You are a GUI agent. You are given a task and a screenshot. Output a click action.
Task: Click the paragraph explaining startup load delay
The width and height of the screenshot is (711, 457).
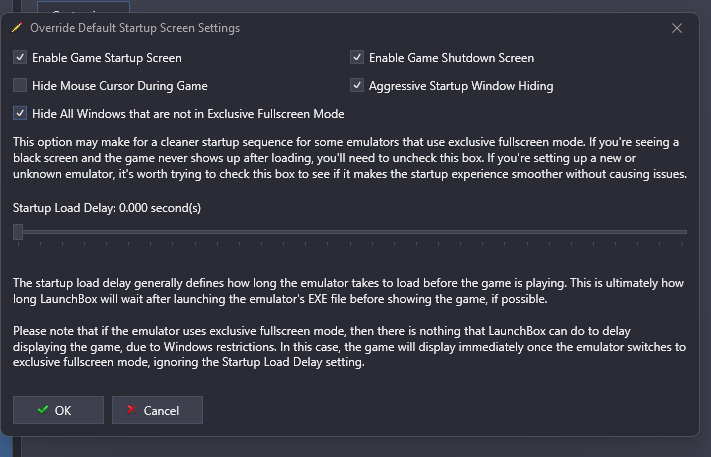(348, 291)
